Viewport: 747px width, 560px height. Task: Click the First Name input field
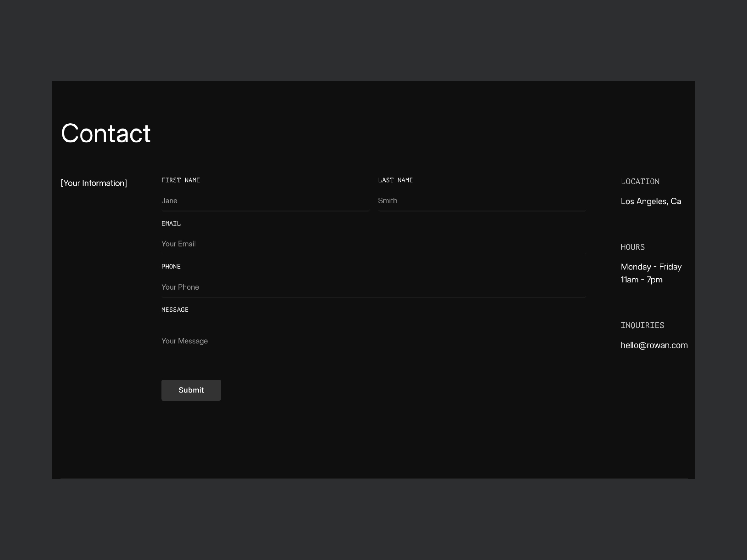click(265, 201)
